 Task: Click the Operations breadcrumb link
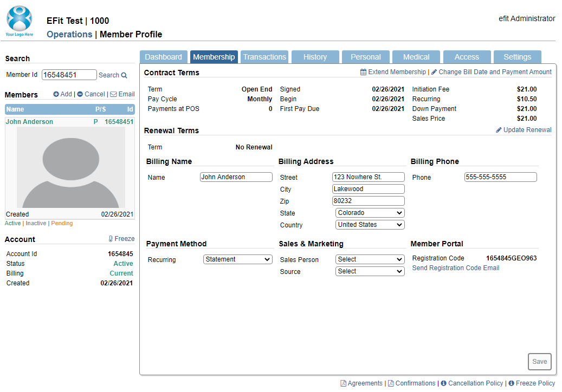pyautogui.click(x=69, y=34)
